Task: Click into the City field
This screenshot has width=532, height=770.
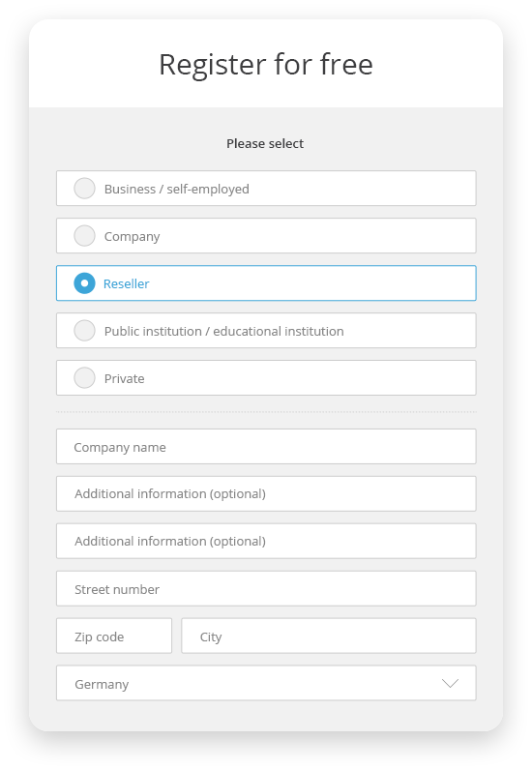Action: (x=329, y=636)
